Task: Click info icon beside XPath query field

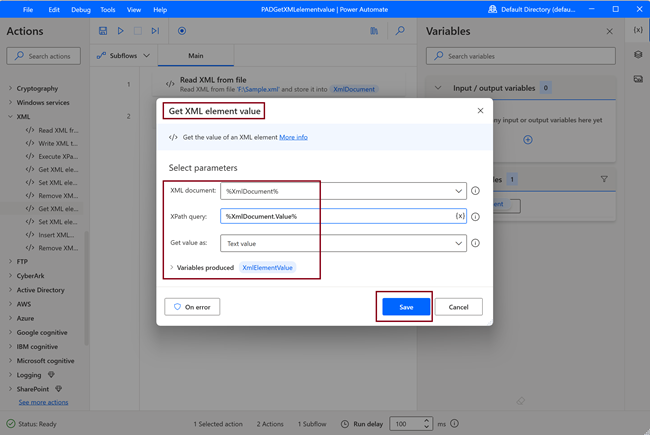Action: pos(475,217)
